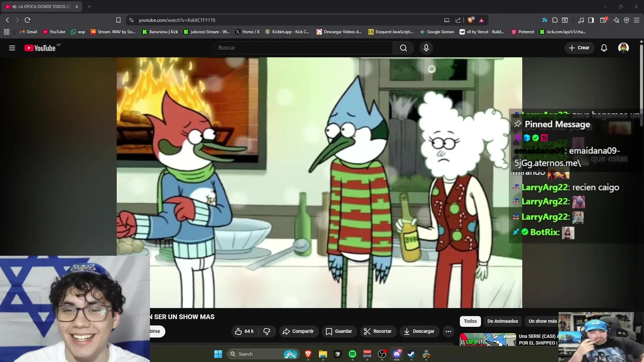Open the Windows Start menu
Viewport: 644px width, 362px height.
coord(218,354)
